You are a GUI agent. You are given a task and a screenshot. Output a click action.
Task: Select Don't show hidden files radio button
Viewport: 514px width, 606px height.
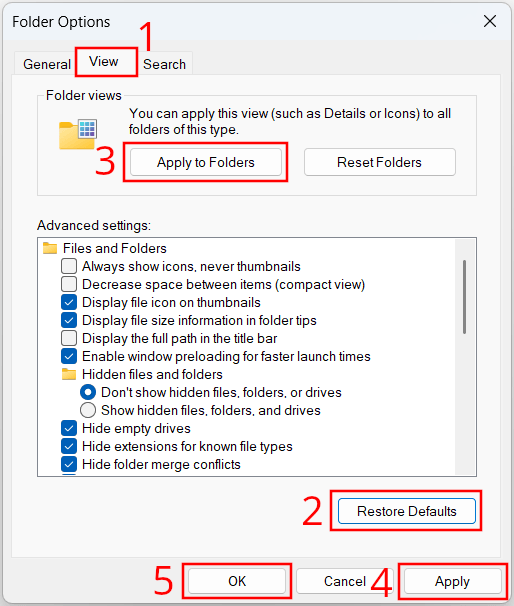[x=88, y=392]
